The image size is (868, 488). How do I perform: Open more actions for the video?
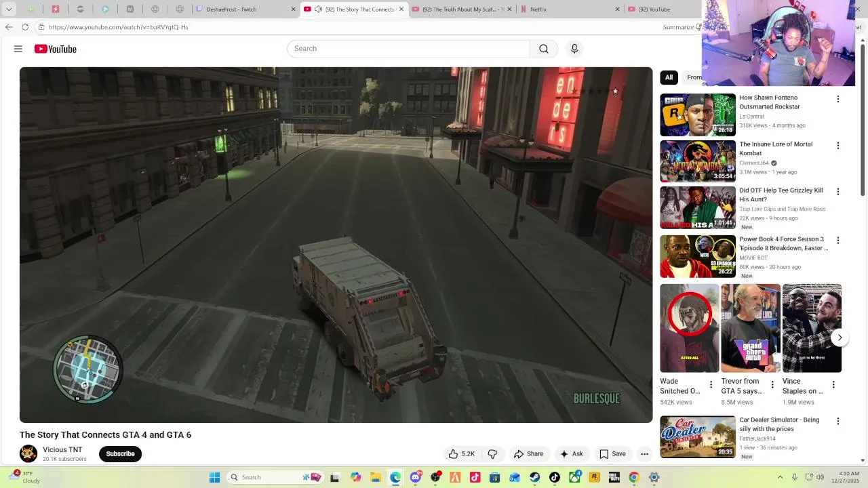click(x=645, y=454)
